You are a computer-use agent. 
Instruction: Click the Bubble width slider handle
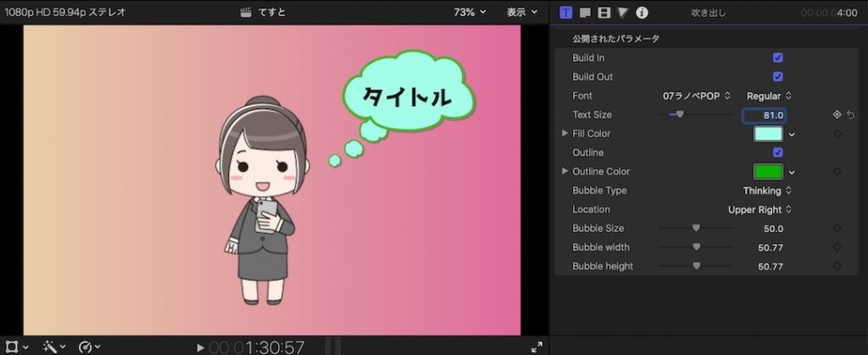(697, 247)
